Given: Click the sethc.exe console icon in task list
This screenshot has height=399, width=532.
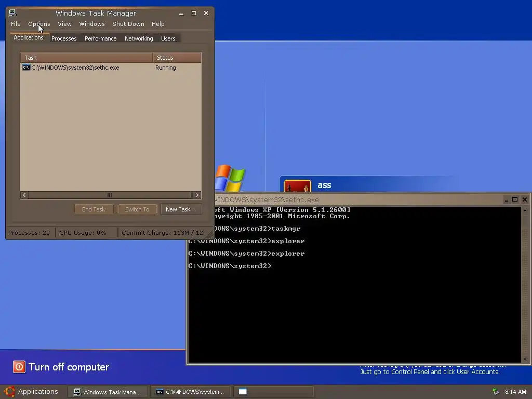Looking at the screenshot, I should click(26, 68).
